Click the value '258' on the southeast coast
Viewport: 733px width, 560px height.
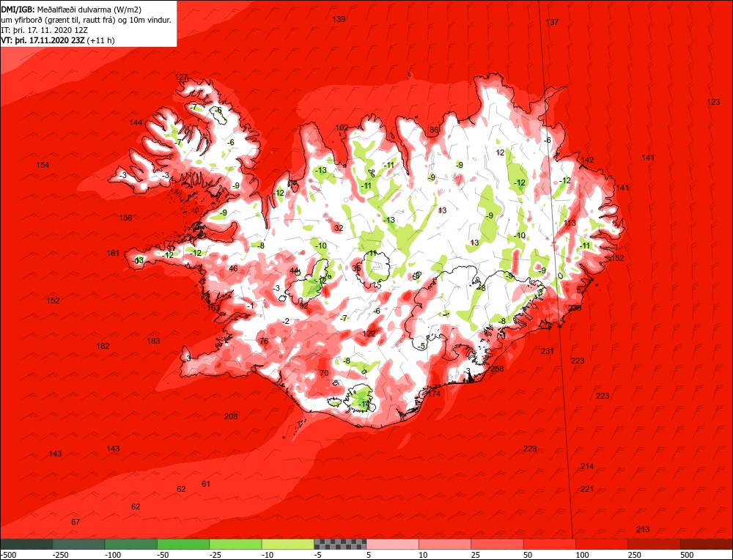point(497,369)
